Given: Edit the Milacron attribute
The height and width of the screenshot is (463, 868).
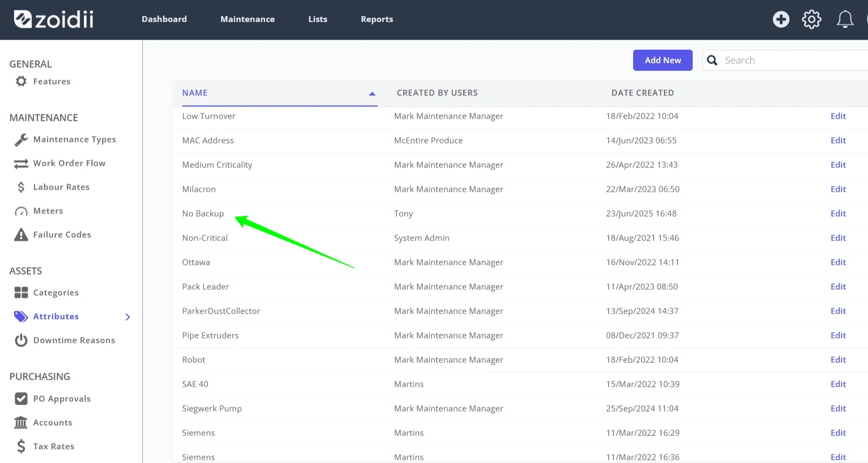Looking at the screenshot, I should 838,190.
